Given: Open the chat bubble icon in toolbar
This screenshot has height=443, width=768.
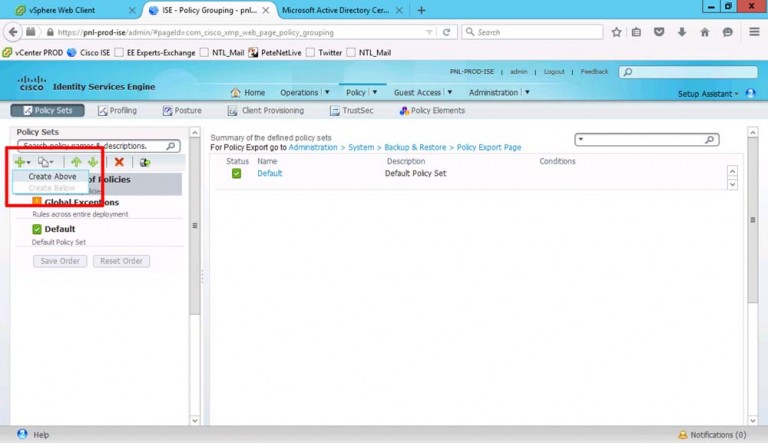Looking at the screenshot, I should [x=728, y=32].
